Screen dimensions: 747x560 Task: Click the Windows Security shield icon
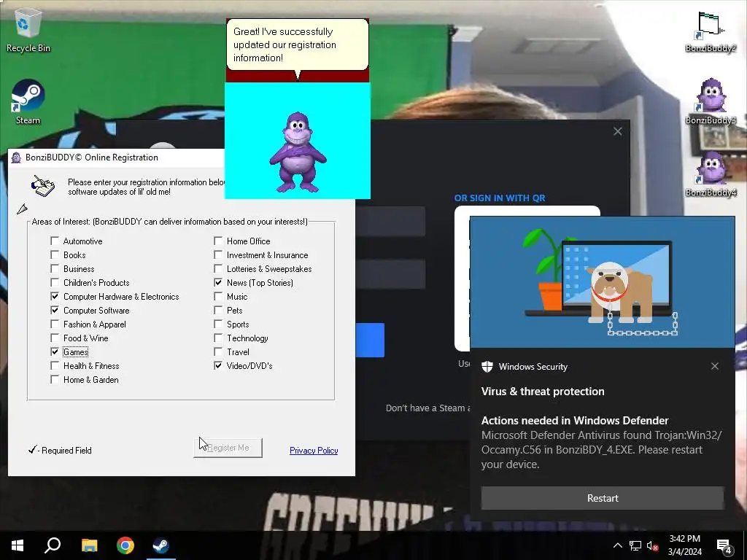coord(487,367)
